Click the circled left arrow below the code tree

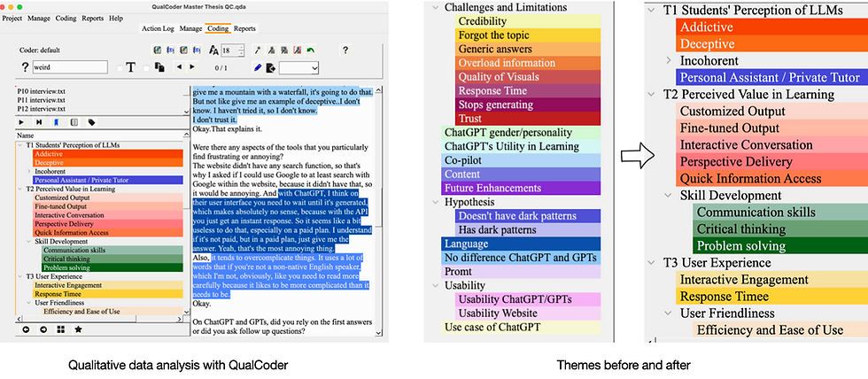pos(26,329)
